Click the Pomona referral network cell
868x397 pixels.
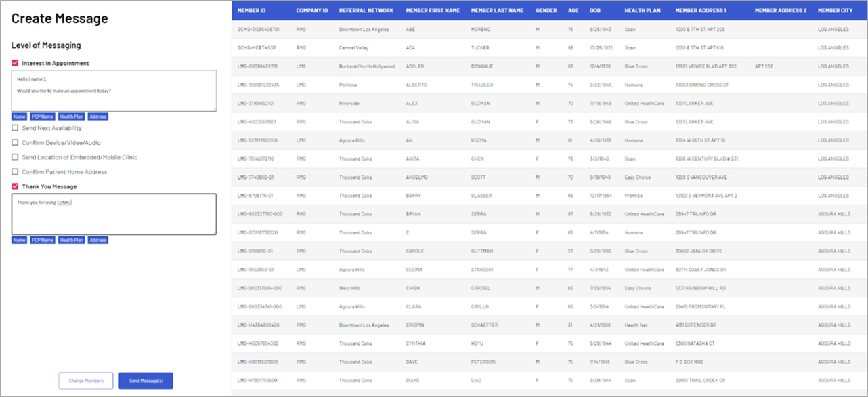coord(349,85)
